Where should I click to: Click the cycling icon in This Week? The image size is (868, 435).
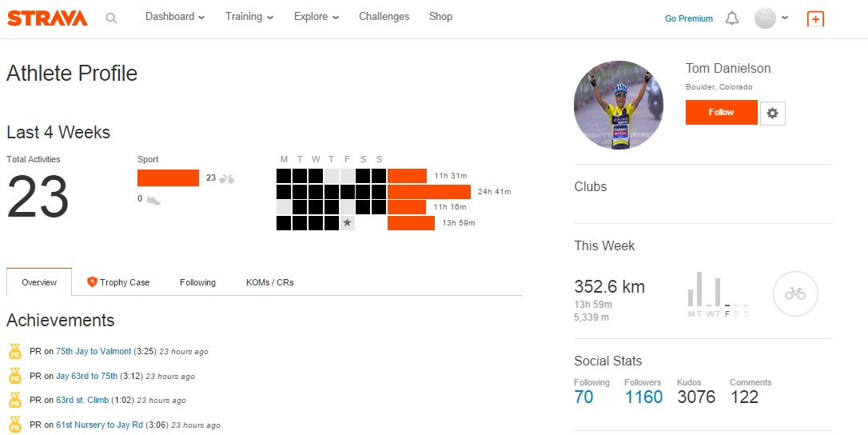click(x=795, y=294)
